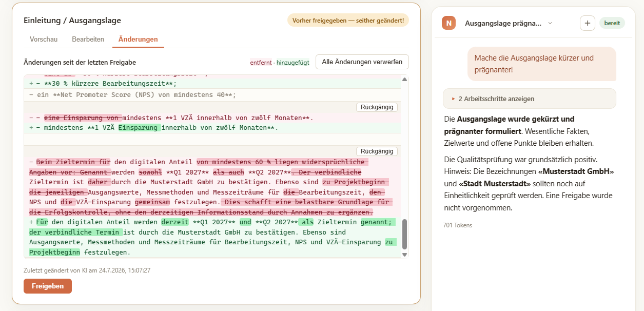Start a new chat with plus icon

pos(587,23)
